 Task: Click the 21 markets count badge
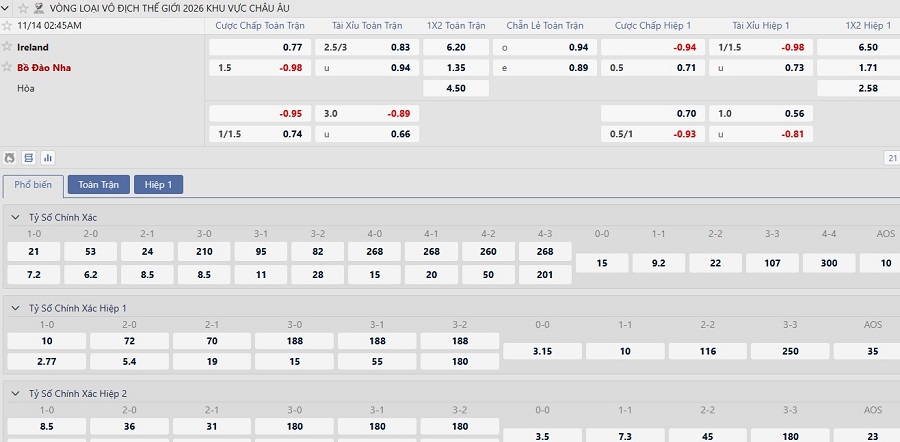pyautogui.click(x=891, y=158)
